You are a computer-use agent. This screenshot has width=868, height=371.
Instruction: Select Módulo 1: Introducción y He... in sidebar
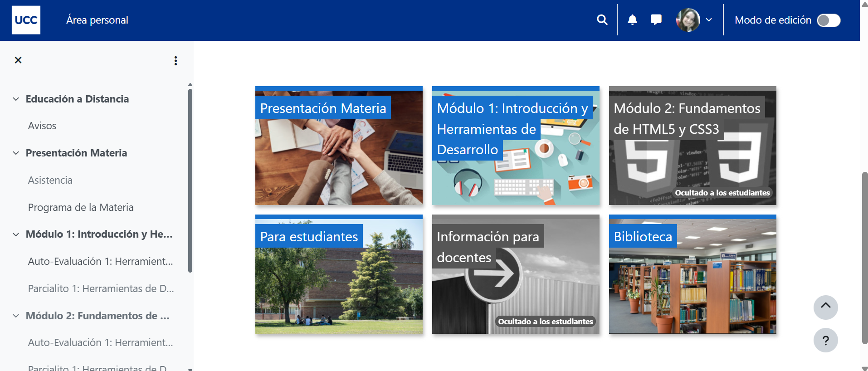[x=99, y=234]
